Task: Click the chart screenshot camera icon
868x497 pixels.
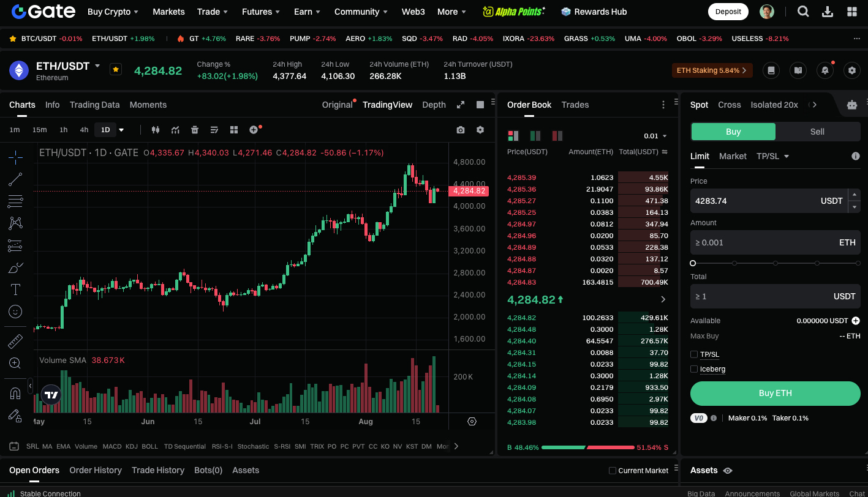Action: point(461,130)
